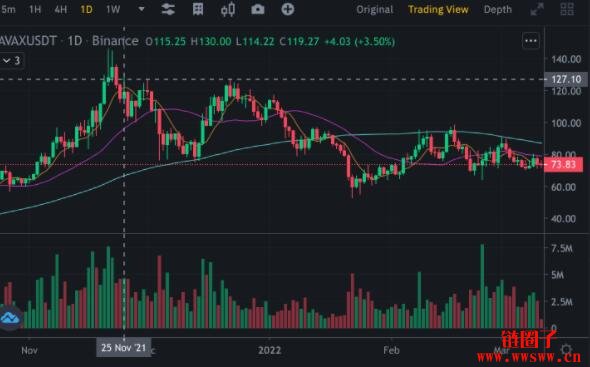Click the L114.22 low value
The image size is (590, 367).
click(x=255, y=41)
